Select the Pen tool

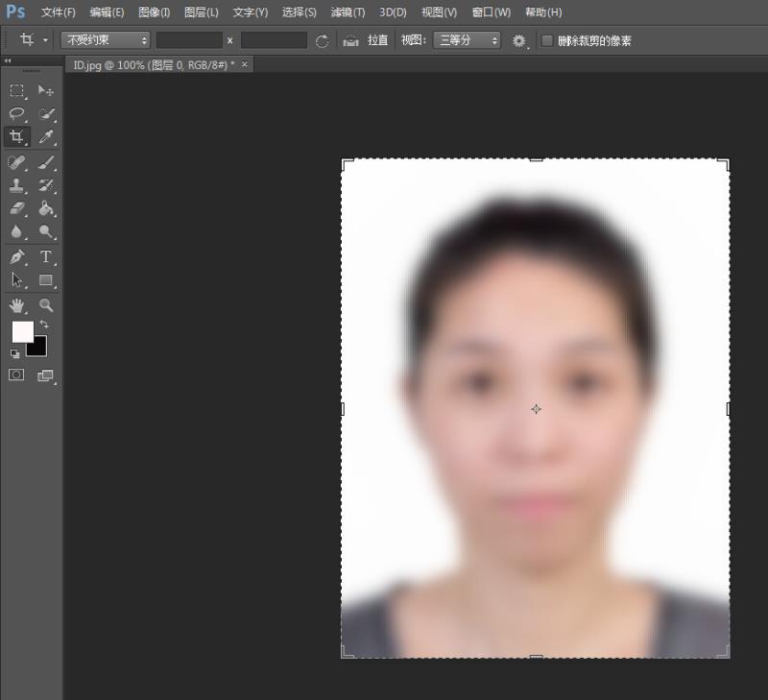pos(16,256)
